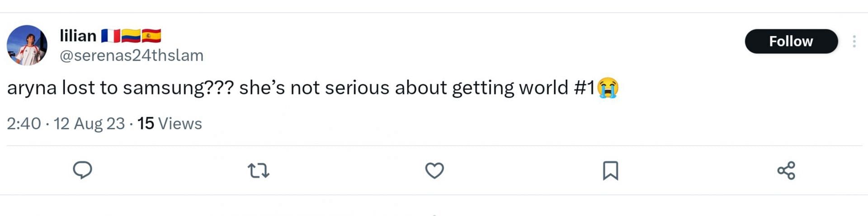Click the display name "lilian"
The height and width of the screenshot is (216, 868).
tap(78, 36)
